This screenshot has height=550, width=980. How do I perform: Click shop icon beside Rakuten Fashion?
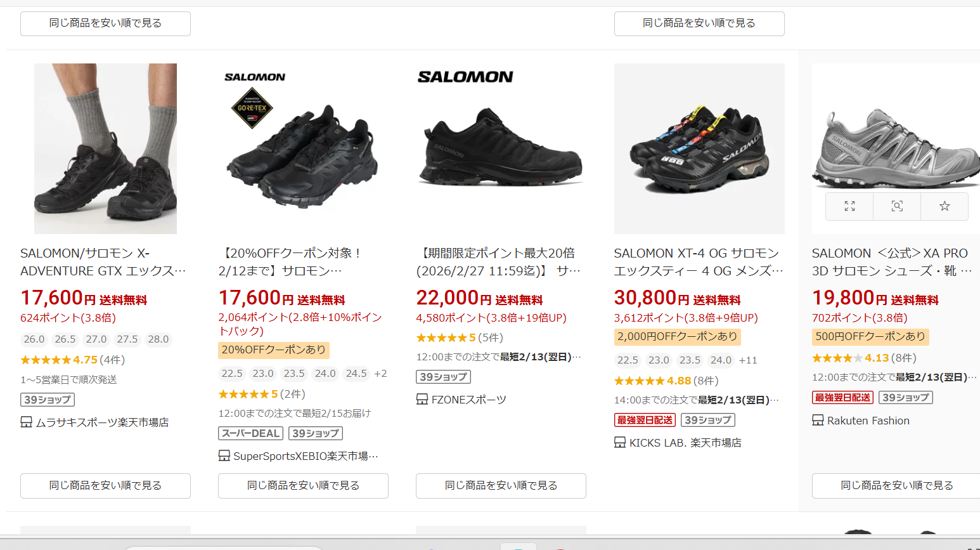[x=818, y=420]
